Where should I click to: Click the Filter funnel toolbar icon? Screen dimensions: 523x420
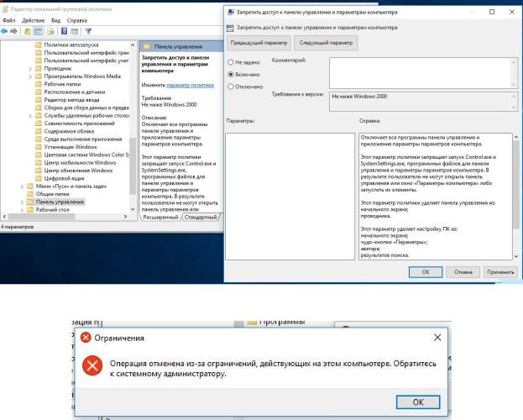88,31
